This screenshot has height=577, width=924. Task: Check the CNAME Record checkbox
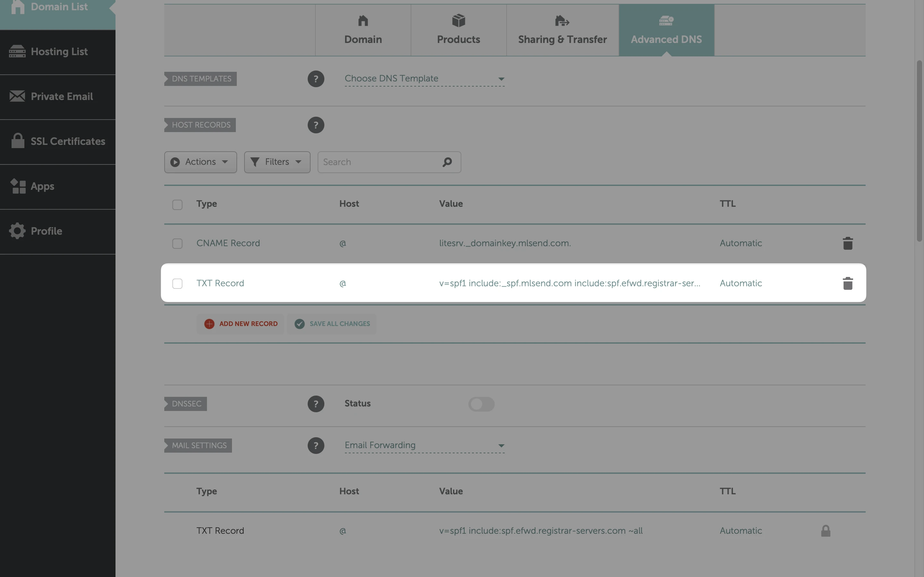[177, 244]
